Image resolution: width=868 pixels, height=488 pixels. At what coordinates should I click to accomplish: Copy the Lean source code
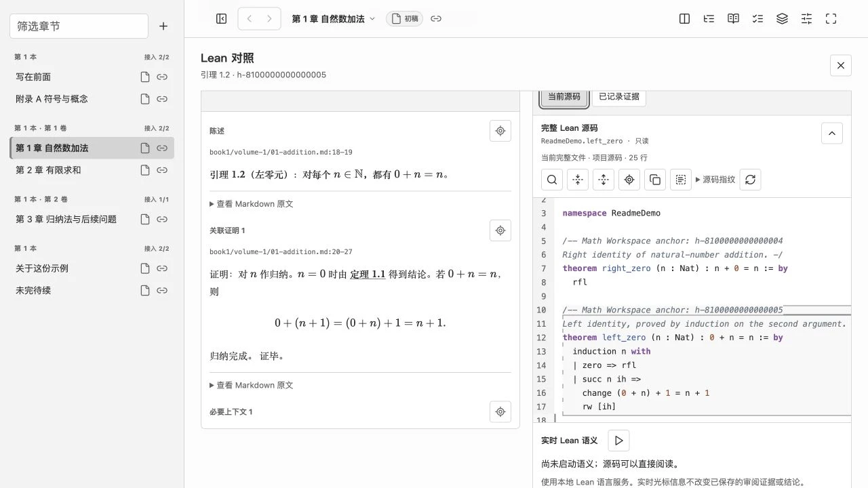tap(655, 180)
